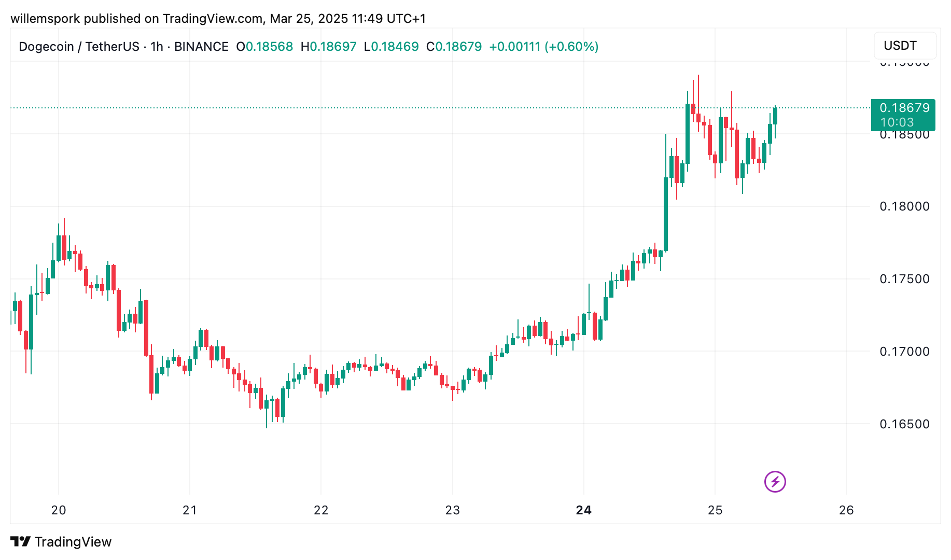
Task: Click the purple lightning bolt icon
Action: pyautogui.click(x=775, y=482)
